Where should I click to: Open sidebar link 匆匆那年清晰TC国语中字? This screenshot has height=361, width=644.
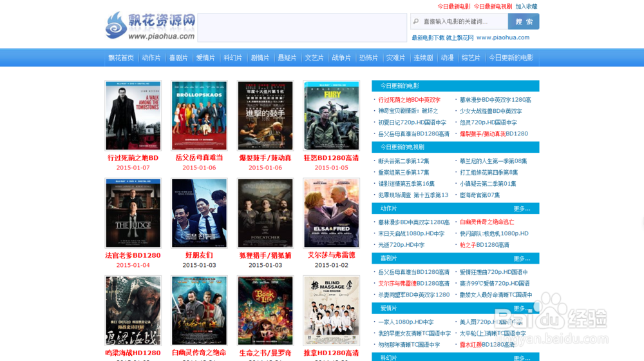[x=409, y=344]
